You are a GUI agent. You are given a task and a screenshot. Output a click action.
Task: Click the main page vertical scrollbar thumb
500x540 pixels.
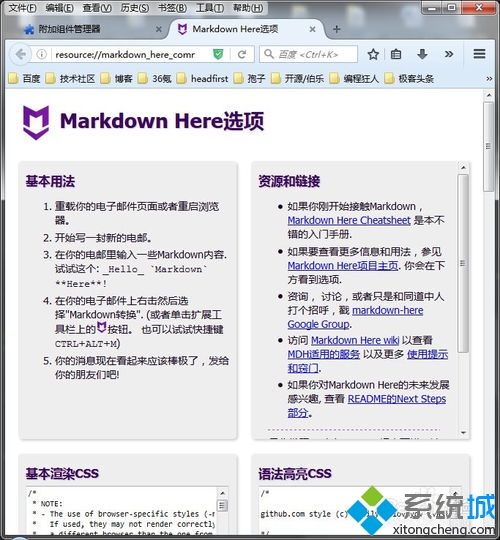click(488, 146)
